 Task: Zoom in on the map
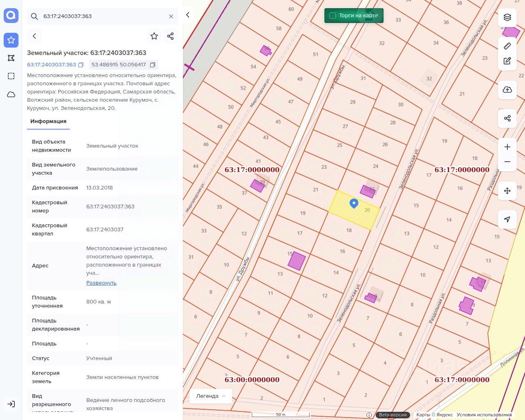(507, 147)
